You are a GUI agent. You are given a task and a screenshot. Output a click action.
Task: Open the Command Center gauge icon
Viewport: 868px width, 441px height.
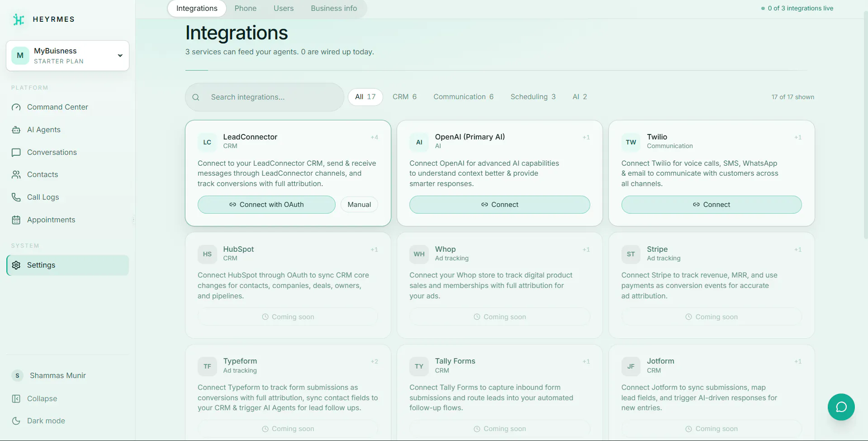coord(16,107)
